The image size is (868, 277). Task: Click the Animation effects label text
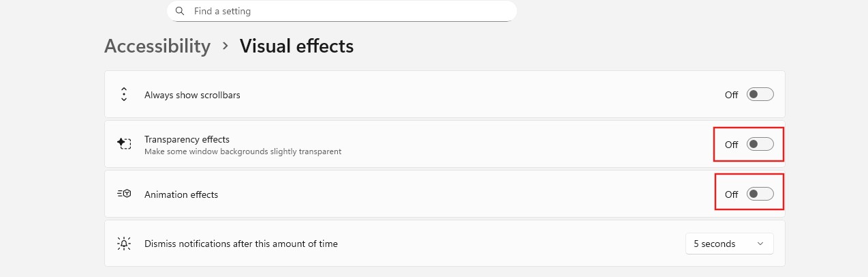(181, 194)
